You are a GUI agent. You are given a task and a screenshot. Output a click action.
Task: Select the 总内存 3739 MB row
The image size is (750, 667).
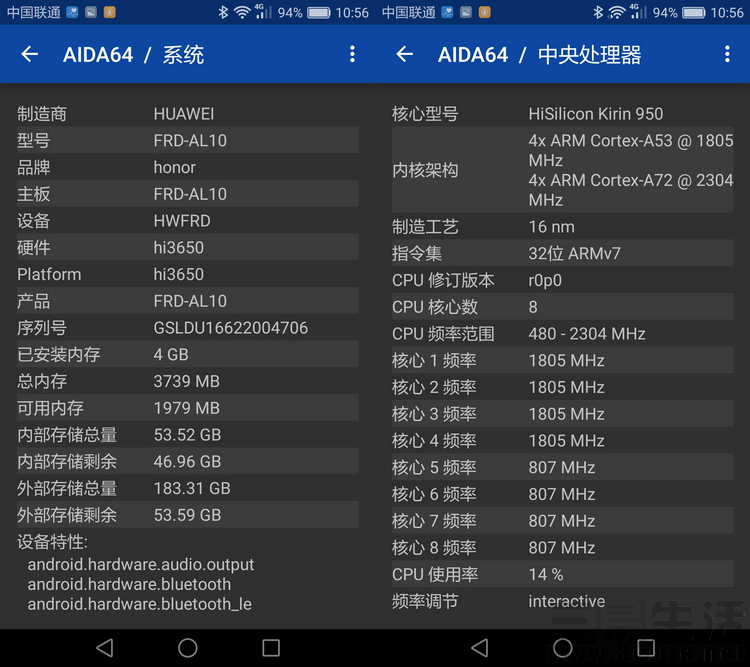pyautogui.click(x=188, y=381)
